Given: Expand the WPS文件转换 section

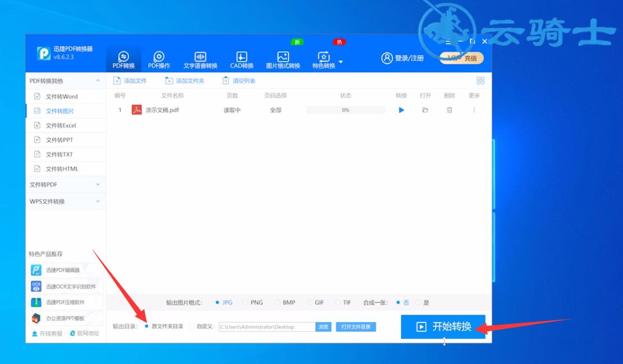Looking at the screenshot, I should [x=66, y=201].
